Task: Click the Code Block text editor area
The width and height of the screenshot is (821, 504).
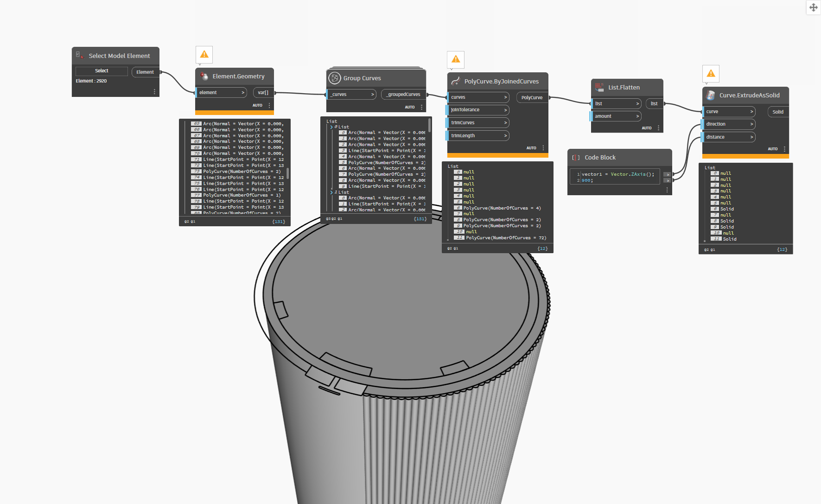Action: pos(615,177)
